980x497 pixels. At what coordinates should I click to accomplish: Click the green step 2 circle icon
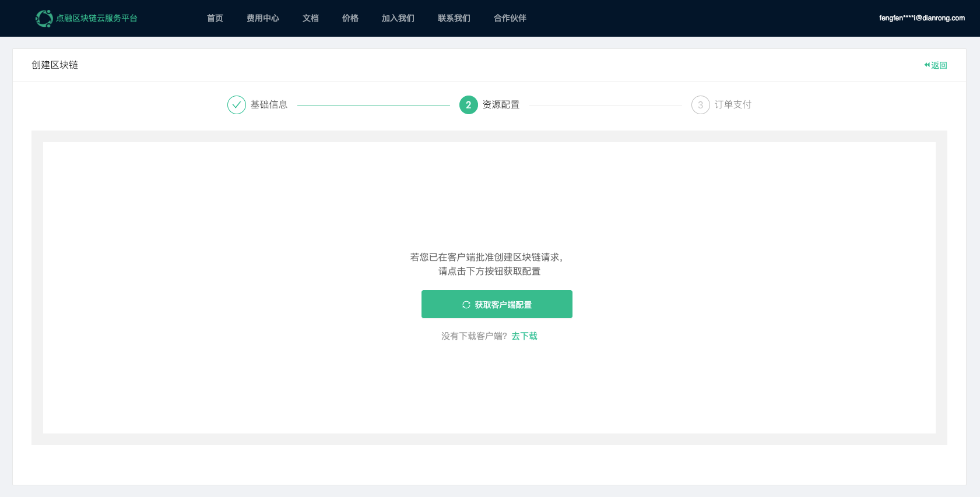point(469,105)
